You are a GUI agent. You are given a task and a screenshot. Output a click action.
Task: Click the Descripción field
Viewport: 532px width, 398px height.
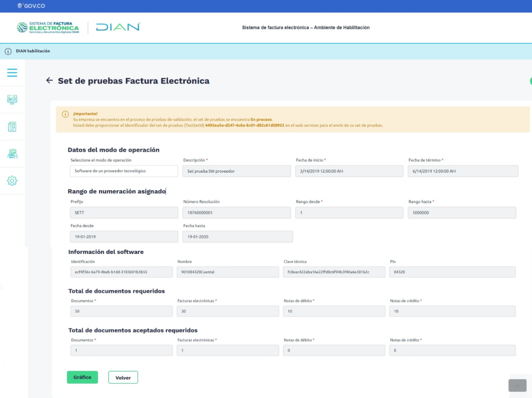(236, 171)
